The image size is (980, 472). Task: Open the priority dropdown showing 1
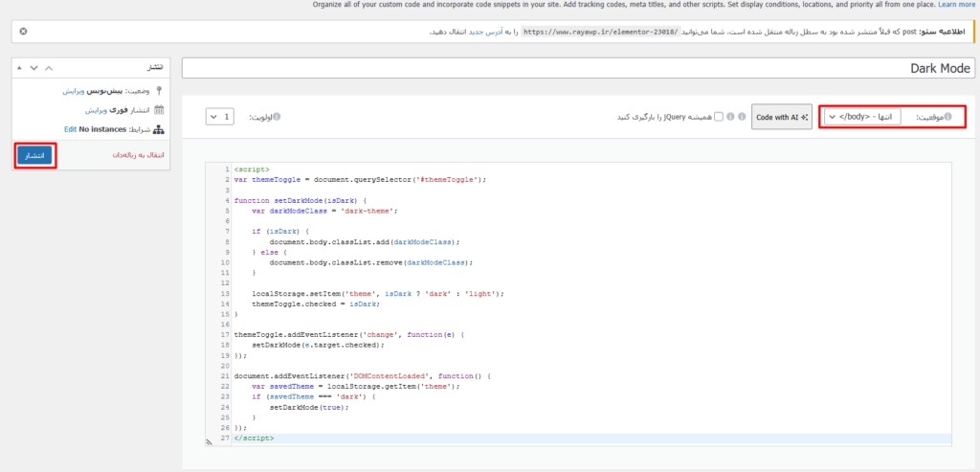point(219,117)
